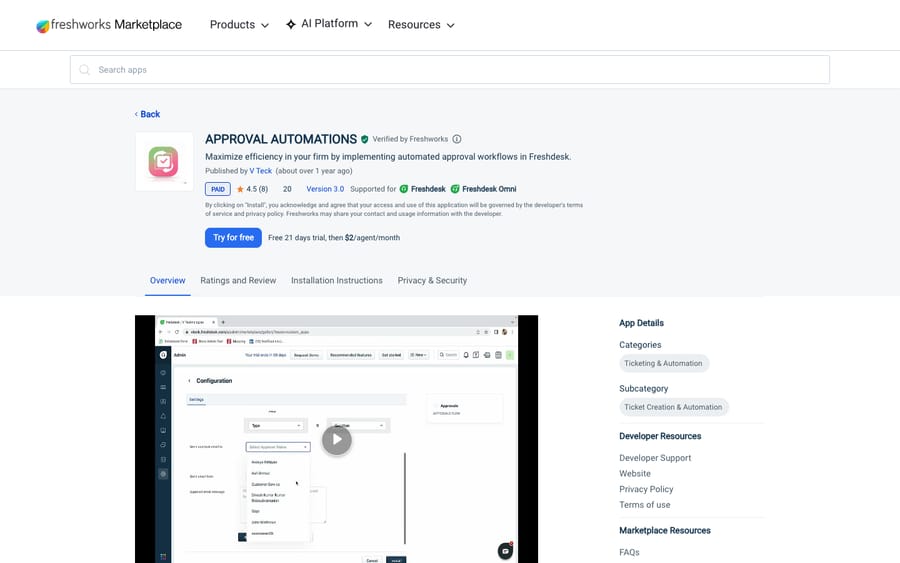
Task: Click the Freshdesk Omni product icon
Action: click(455, 189)
